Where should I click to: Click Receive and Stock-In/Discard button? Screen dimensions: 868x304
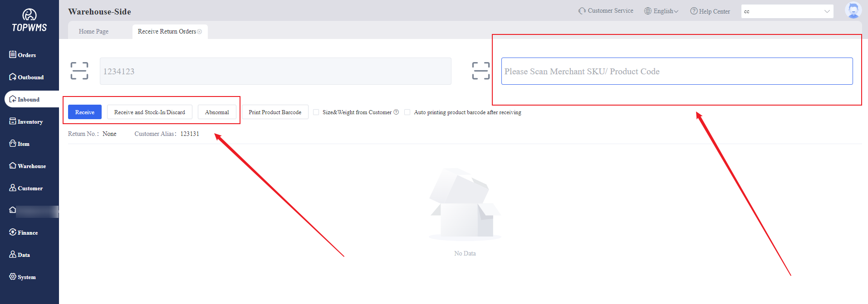pos(149,112)
